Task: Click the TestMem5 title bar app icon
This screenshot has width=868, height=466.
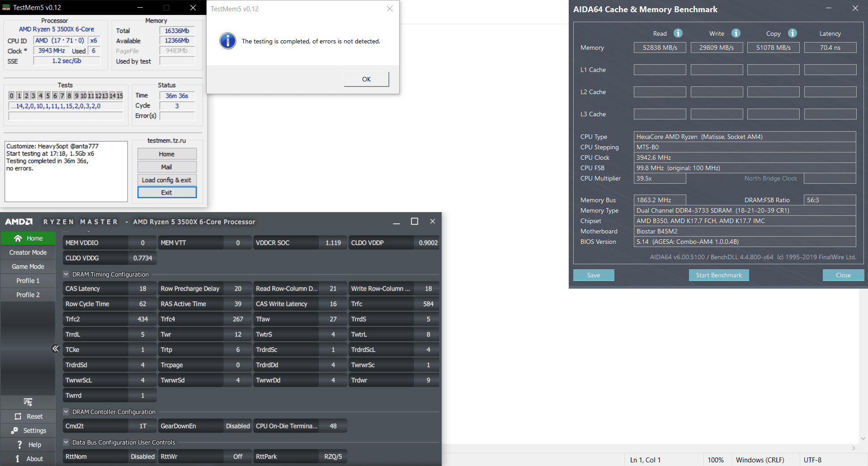Action: click(x=6, y=7)
